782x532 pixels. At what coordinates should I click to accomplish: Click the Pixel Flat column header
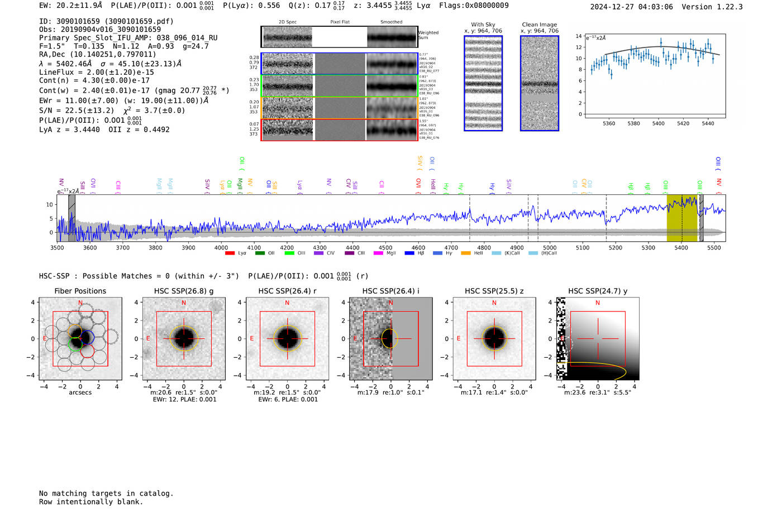tap(340, 22)
